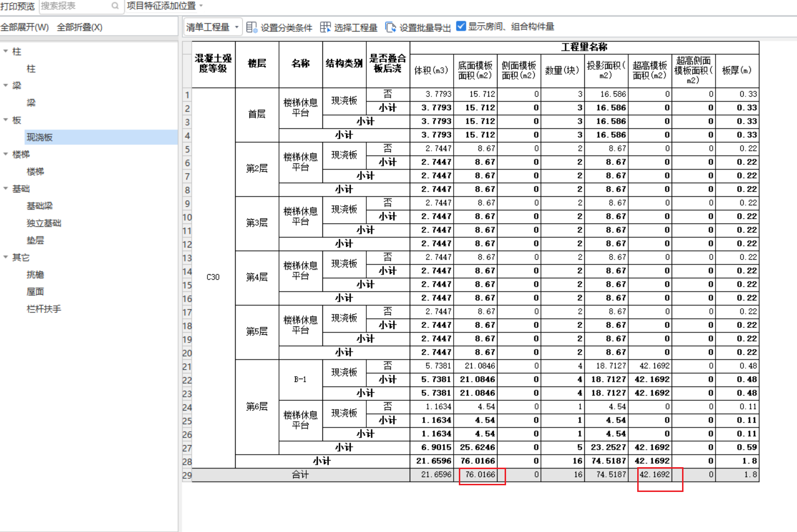Image resolution: width=797 pixels, height=532 pixels.
Task: Select 垫层 tree item
Action: (x=35, y=240)
